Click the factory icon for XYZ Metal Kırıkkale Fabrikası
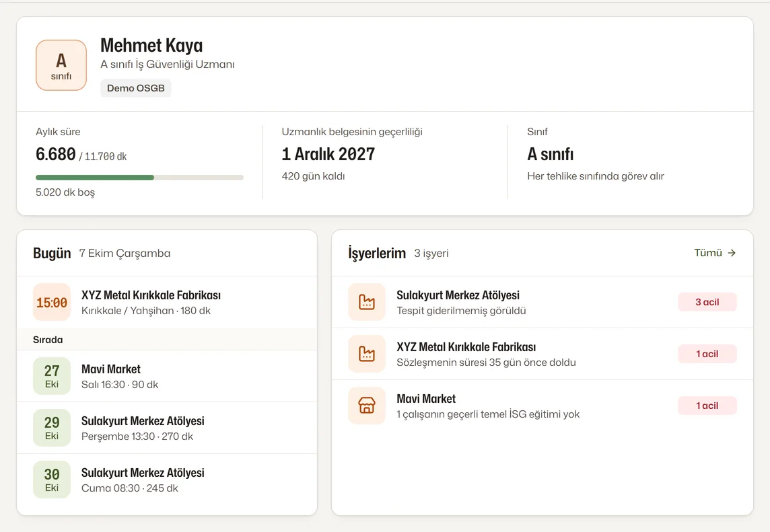This screenshot has height=532, width=770. (x=367, y=354)
